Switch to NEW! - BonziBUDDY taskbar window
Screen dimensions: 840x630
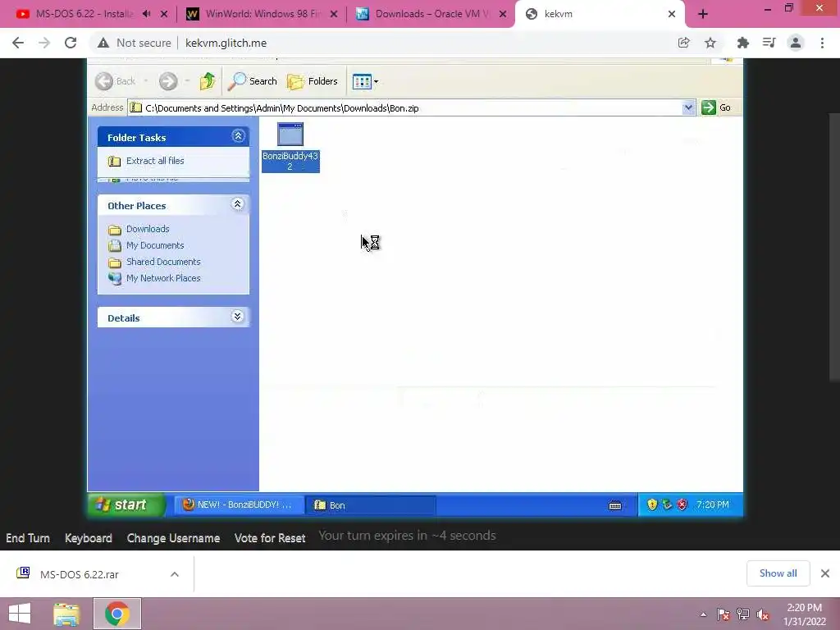239,504
